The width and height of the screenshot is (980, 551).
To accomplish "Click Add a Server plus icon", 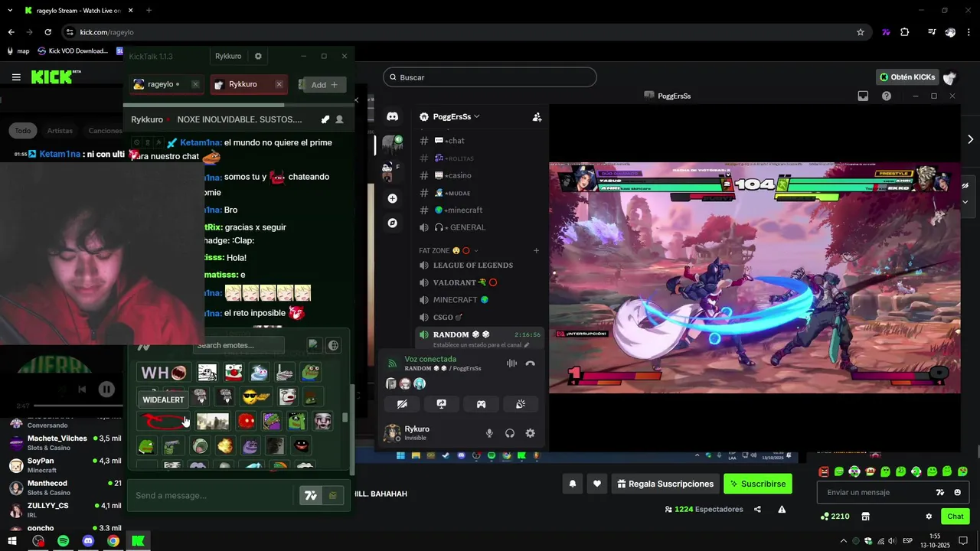I will [392, 198].
